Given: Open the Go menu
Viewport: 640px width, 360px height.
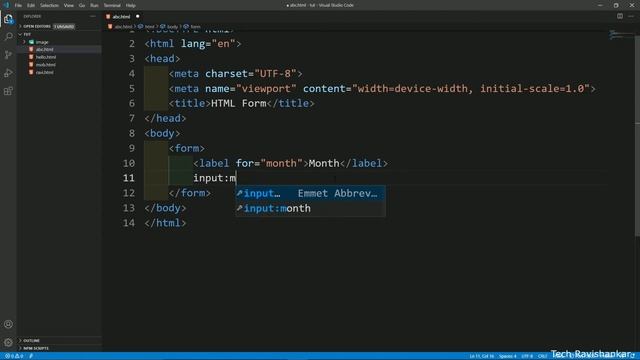Looking at the screenshot, I should 82,5.
